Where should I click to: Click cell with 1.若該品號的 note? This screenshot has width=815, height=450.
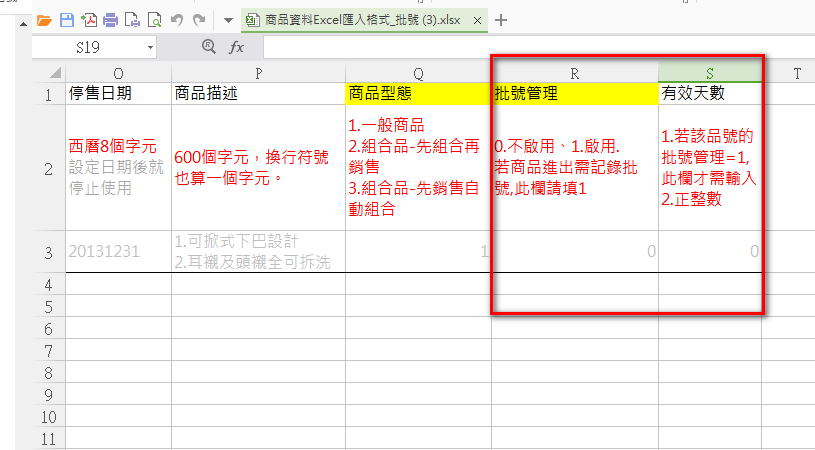coord(710,168)
